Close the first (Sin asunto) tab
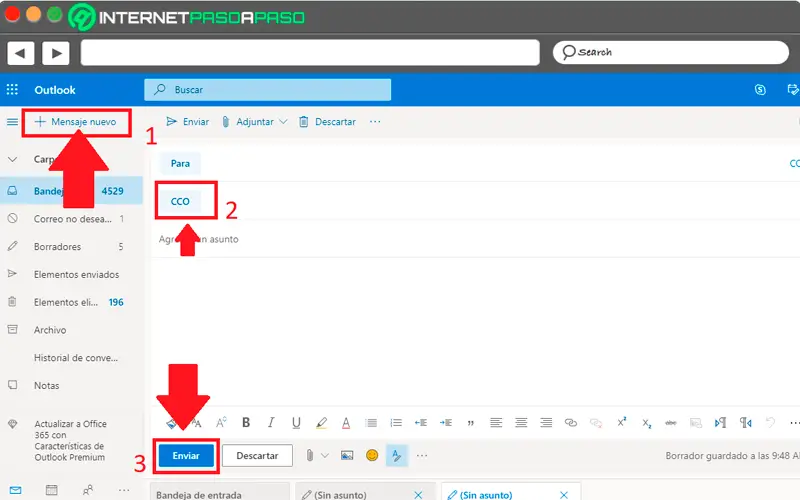The image size is (800, 500). point(418,495)
